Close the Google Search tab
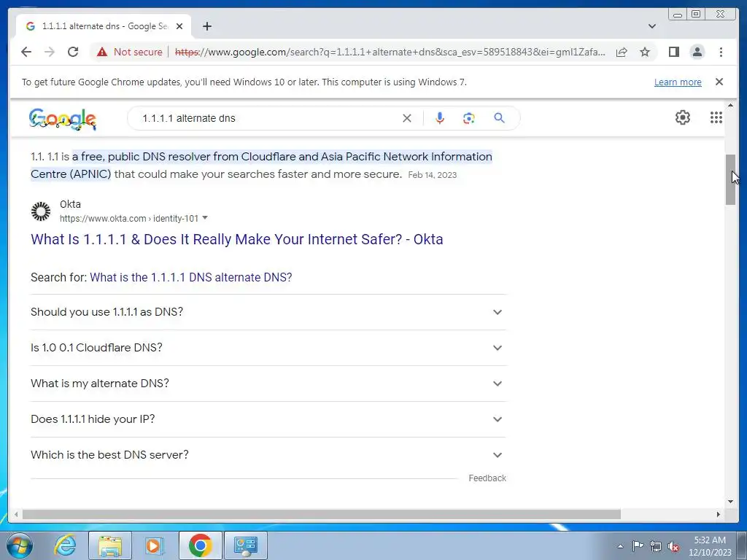The height and width of the screenshot is (560, 747). [179, 26]
